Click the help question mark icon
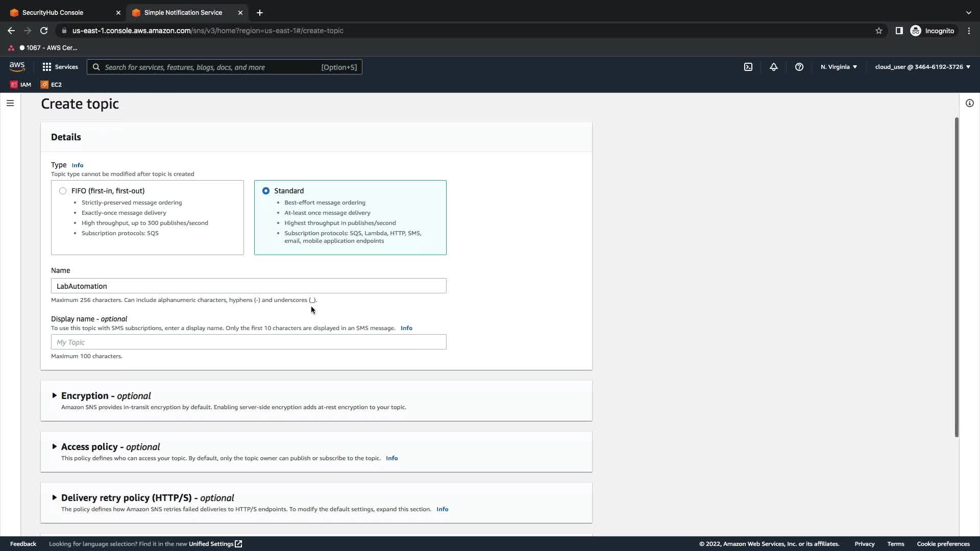This screenshot has height=551, width=980. coord(799,67)
